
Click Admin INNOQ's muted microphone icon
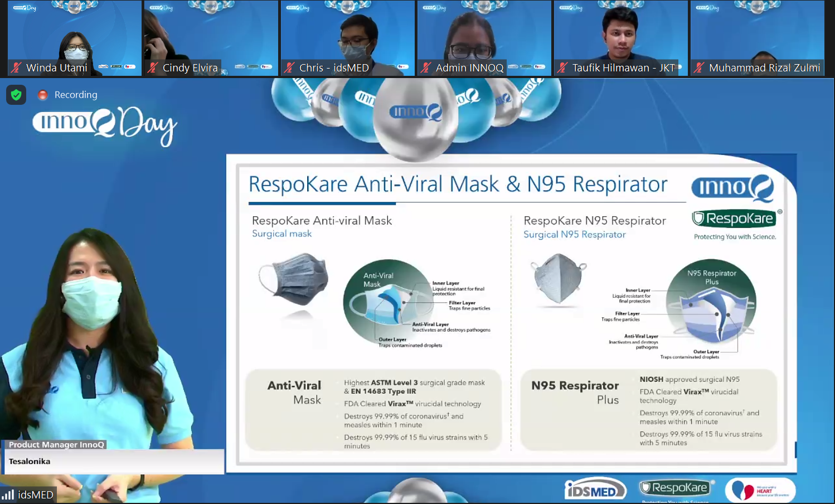pos(426,68)
